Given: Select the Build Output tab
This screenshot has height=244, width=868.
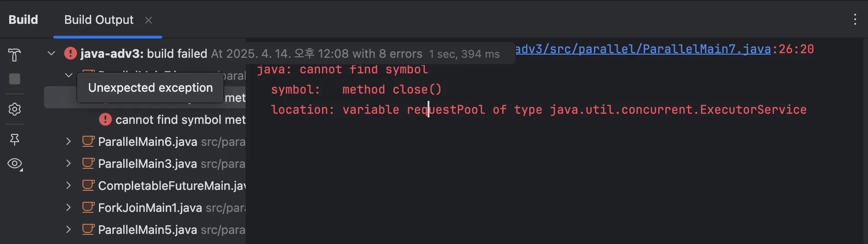Looking at the screenshot, I should (x=99, y=20).
